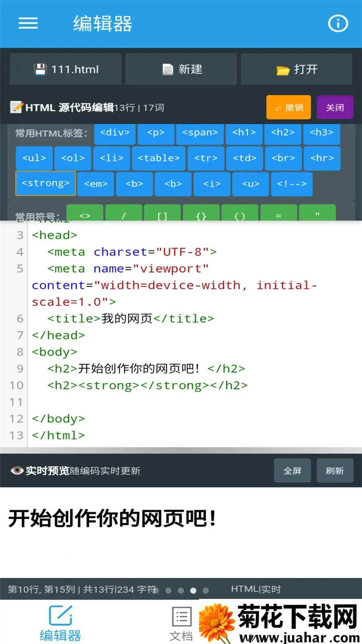The image size is (362, 644).
Task: Insert the slash symbol
Action: tap(123, 213)
